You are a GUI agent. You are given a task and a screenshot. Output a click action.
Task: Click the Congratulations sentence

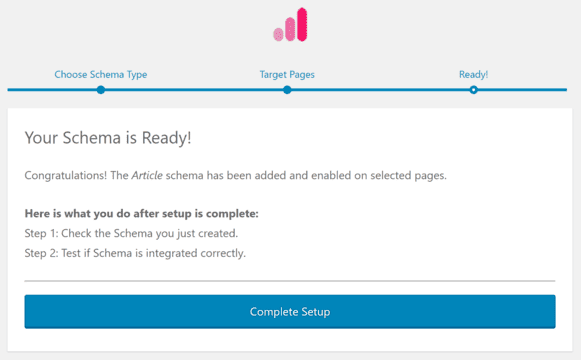pyautogui.click(x=236, y=175)
